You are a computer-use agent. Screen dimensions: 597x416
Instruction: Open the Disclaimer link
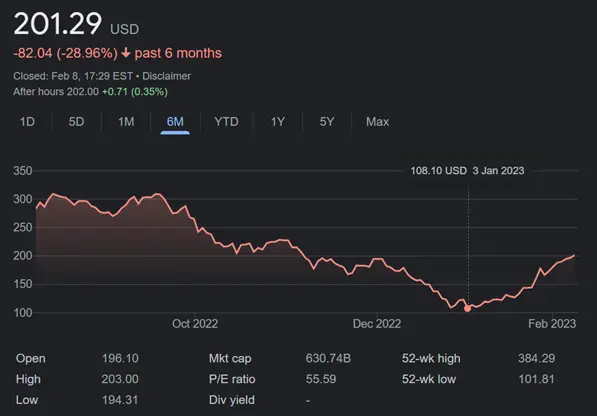point(166,76)
